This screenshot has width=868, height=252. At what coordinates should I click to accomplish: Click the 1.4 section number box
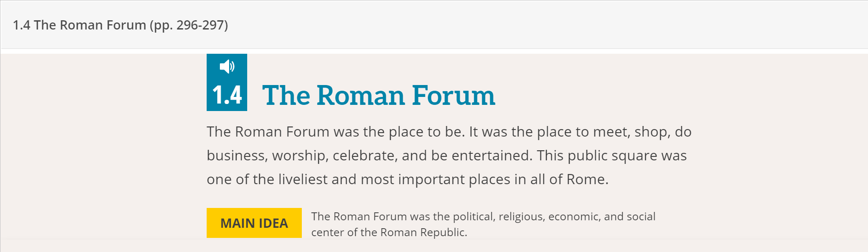coord(227,95)
